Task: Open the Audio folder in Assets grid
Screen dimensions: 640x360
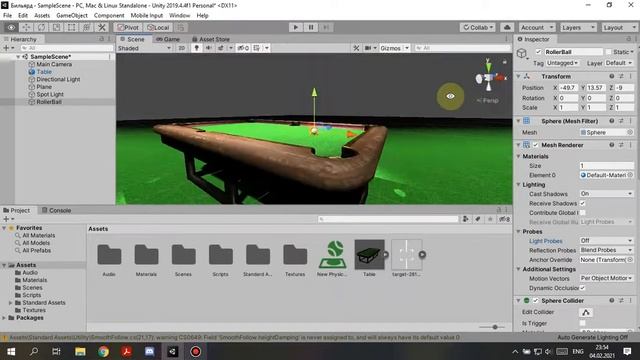Action: [109, 258]
